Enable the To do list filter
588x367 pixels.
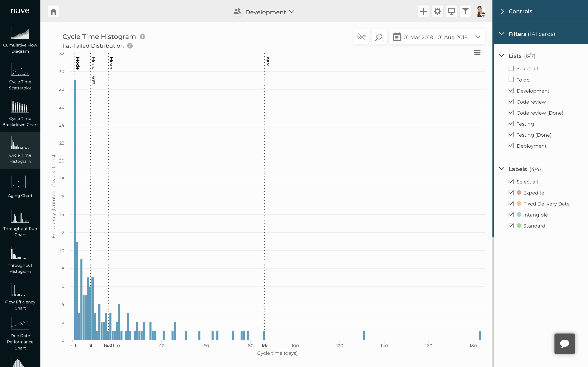pos(511,79)
